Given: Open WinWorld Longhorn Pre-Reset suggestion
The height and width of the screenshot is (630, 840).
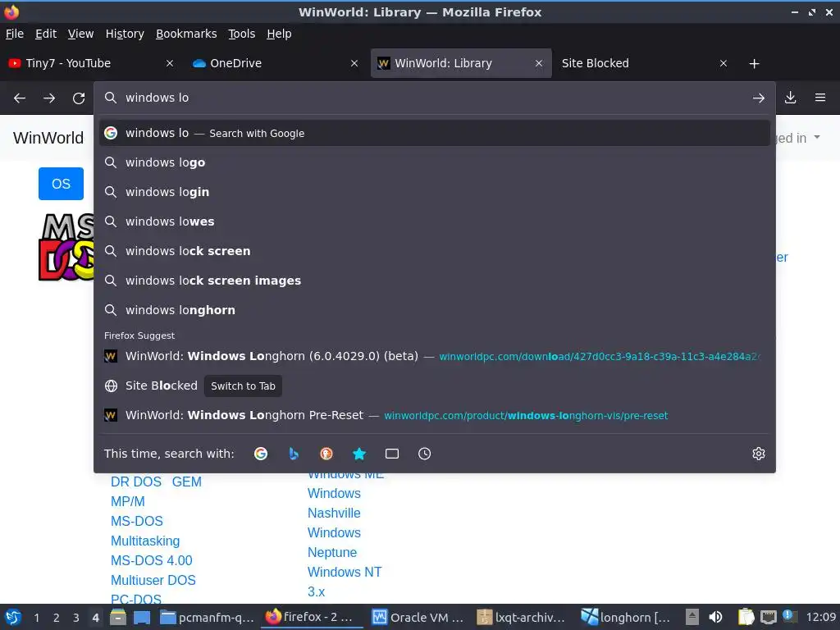Looking at the screenshot, I should coord(435,415).
